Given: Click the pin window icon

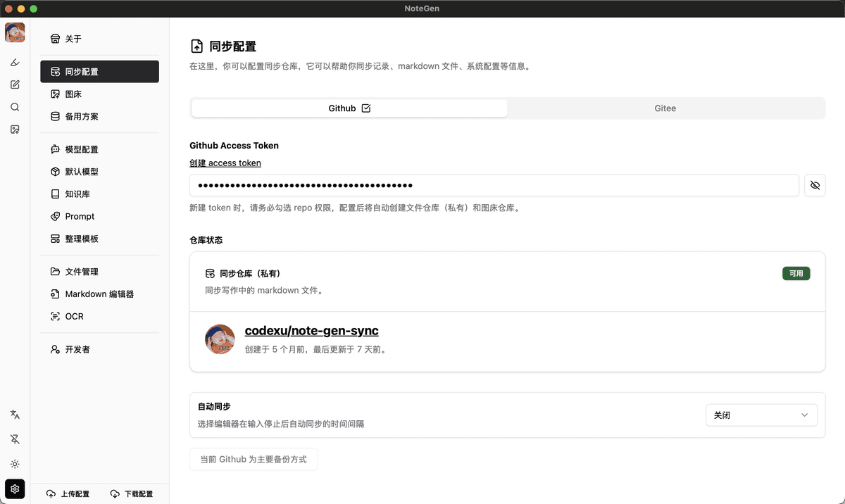Looking at the screenshot, I should click(15, 439).
